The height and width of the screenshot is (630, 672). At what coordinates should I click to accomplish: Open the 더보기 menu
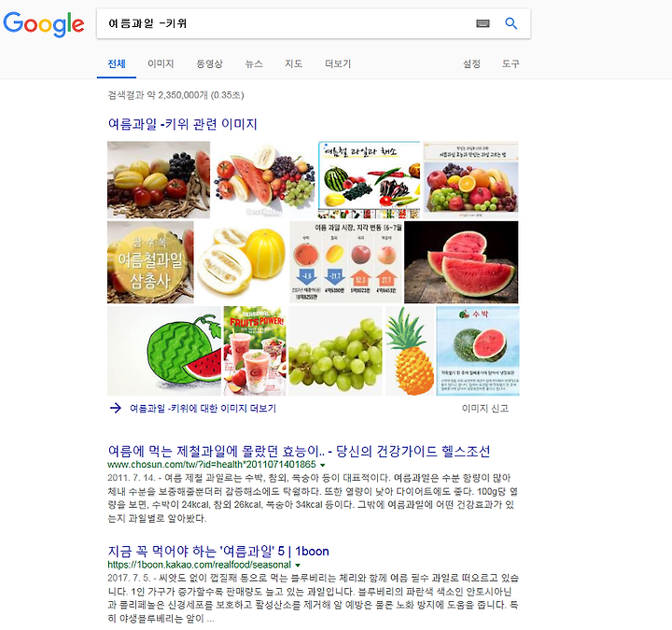(x=338, y=63)
